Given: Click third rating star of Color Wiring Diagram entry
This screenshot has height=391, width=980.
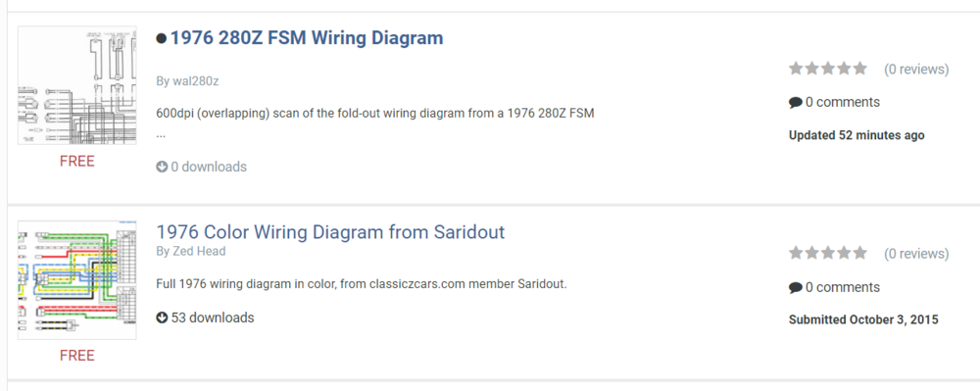Looking at the screenshot, I should coord(828,253).
